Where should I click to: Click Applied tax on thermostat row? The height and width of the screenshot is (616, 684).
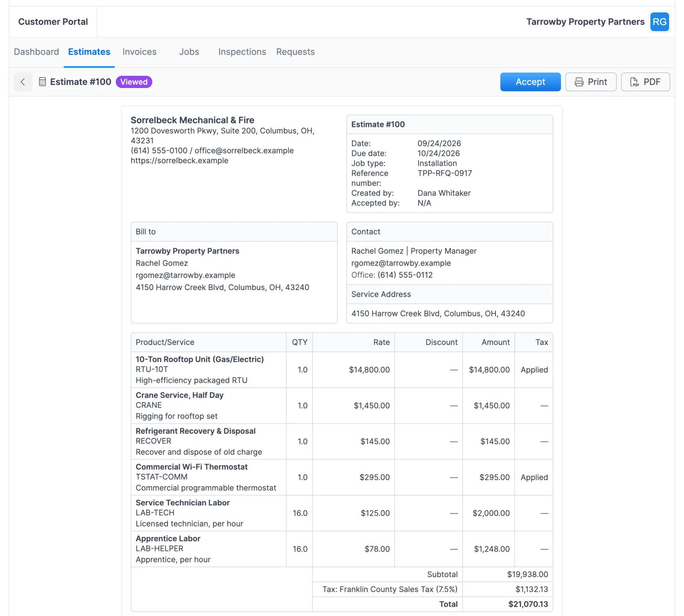click(534, 478)
